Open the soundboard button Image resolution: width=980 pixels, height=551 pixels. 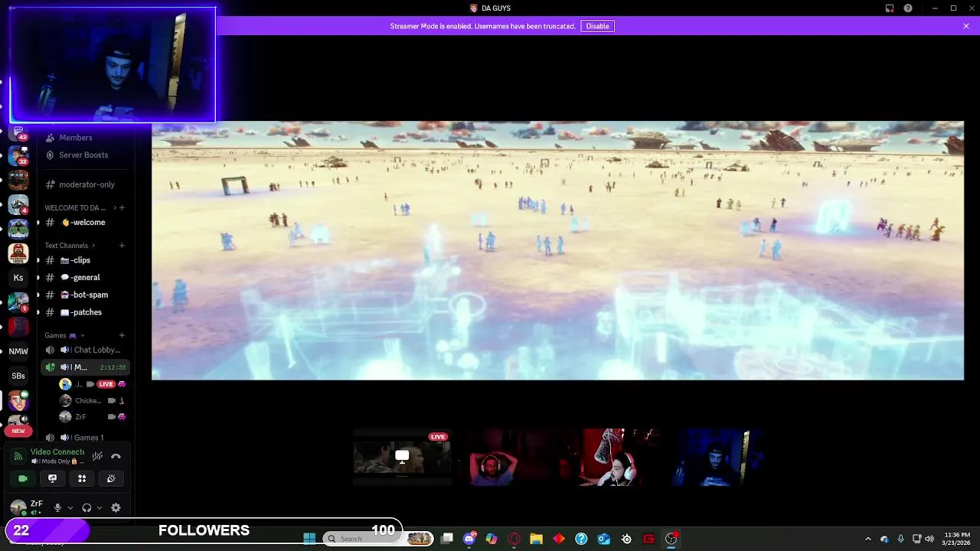coord(111,478)
